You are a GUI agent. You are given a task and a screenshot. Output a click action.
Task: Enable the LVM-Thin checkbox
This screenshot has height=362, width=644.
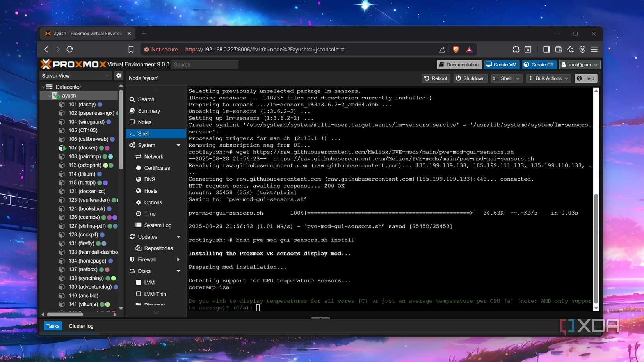(139, 294)
